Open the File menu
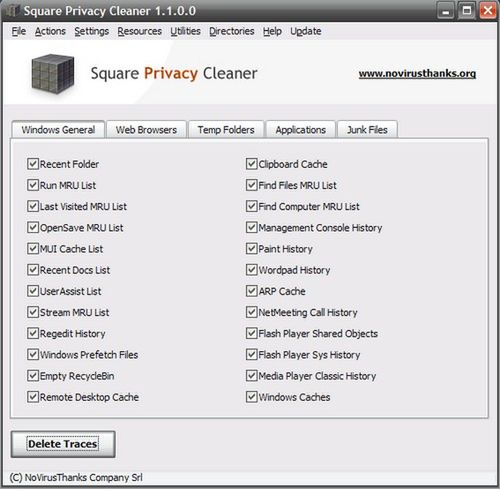The image size is (500, 489). coord(19,31)
